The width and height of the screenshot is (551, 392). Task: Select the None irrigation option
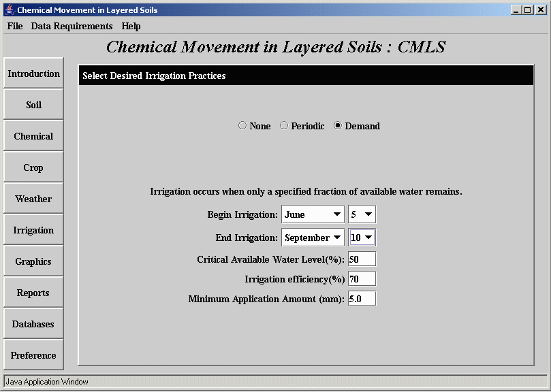coord(255,126)
